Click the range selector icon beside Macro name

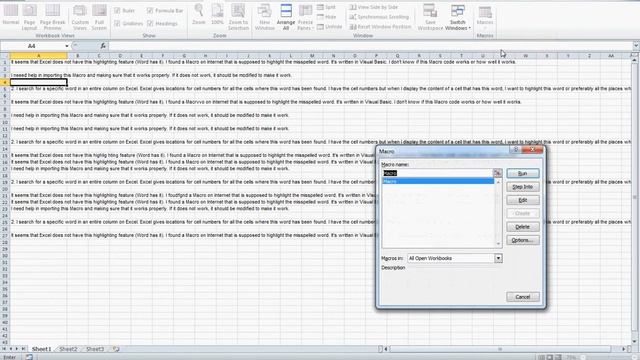pyautogui.click(x=498, y=173)
